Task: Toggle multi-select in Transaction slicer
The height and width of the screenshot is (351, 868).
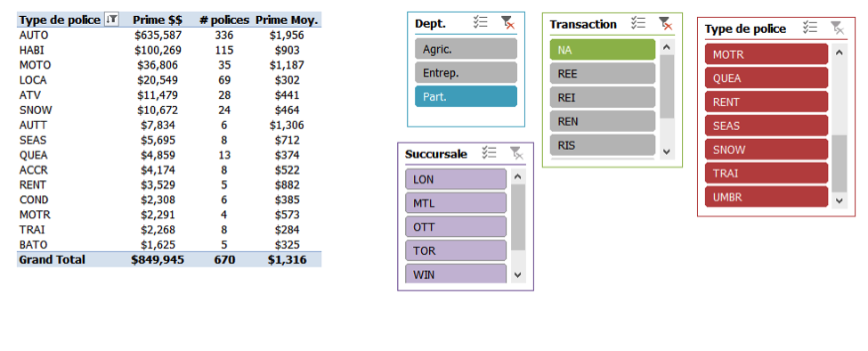Action: pos(638,23)
